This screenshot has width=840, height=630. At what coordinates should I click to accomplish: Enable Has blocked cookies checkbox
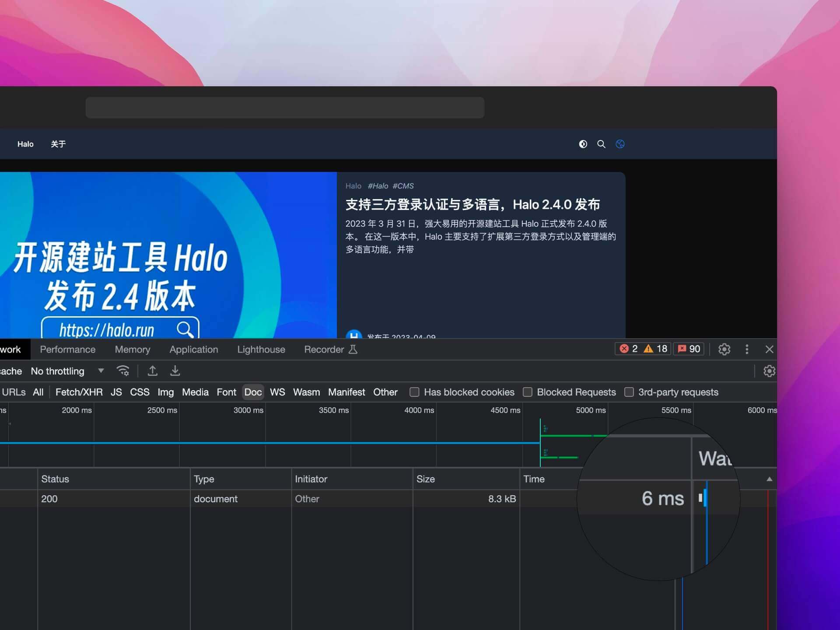tap(414, 392)
